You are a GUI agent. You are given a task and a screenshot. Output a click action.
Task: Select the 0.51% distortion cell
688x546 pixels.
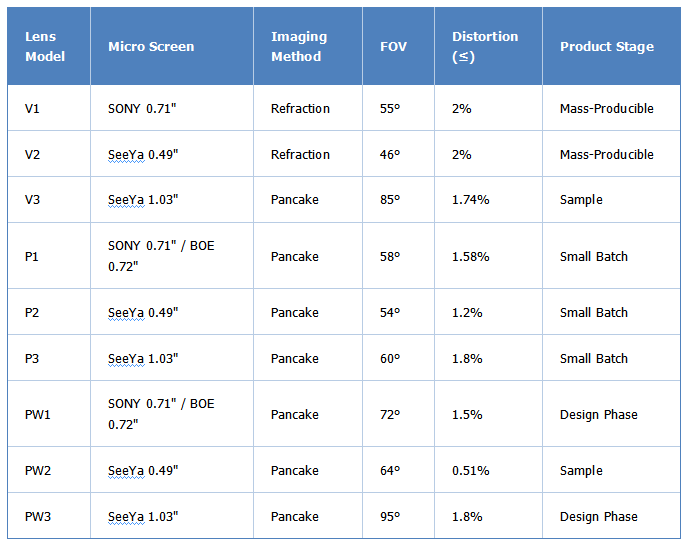pos(488,470)
